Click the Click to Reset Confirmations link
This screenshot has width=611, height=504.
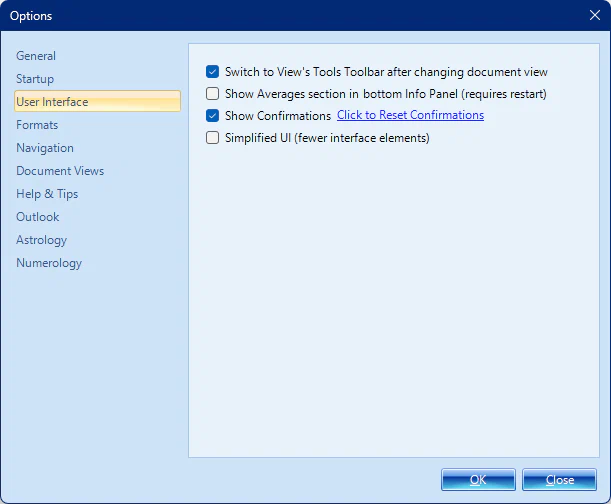point(410,115)
